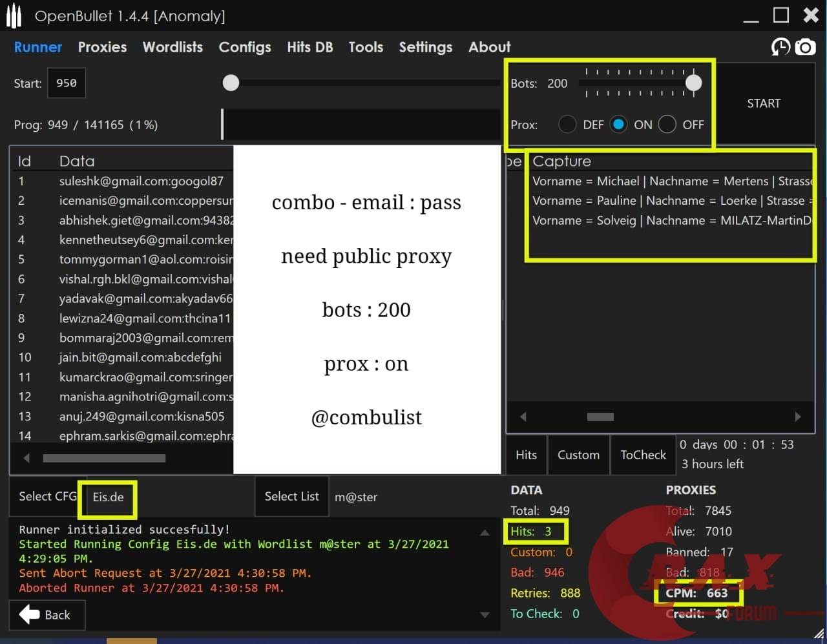Click the OpenBullet bullets logo icon
The image size is (827, 644).
14,16
